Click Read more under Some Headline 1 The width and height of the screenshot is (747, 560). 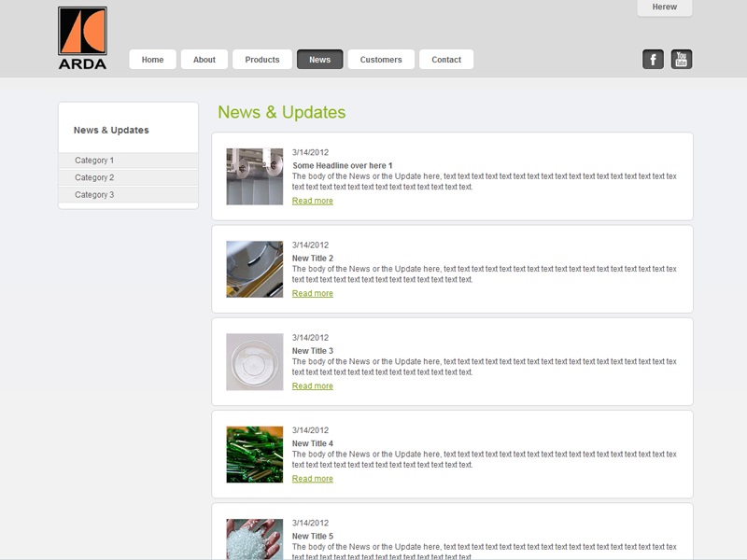pyautogui.click(x=312, y=201)
